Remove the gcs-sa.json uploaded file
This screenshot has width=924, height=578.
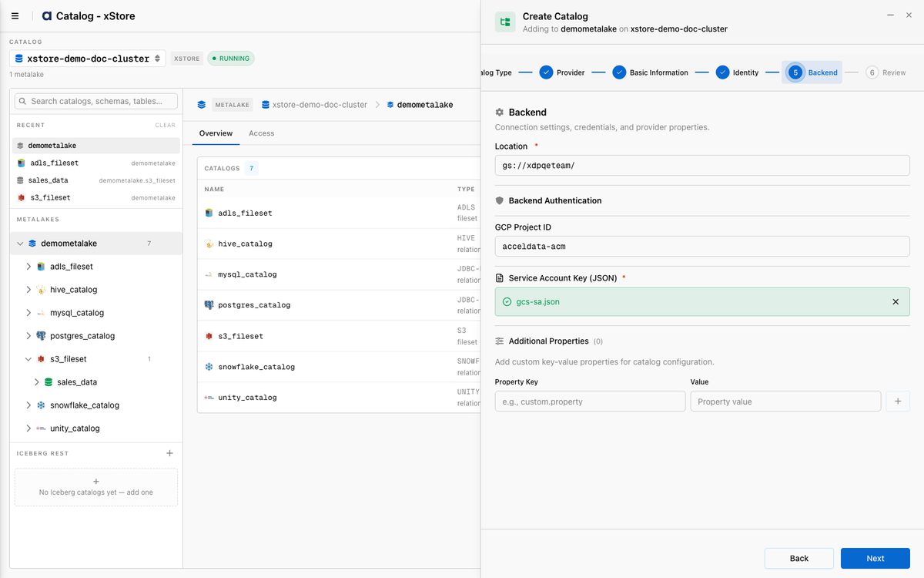tap(896, 302)
